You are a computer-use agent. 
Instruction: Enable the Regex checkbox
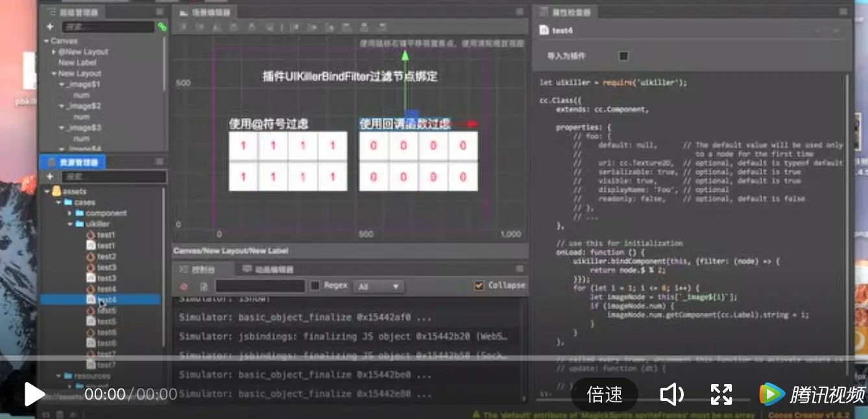[x=315, y=285]
